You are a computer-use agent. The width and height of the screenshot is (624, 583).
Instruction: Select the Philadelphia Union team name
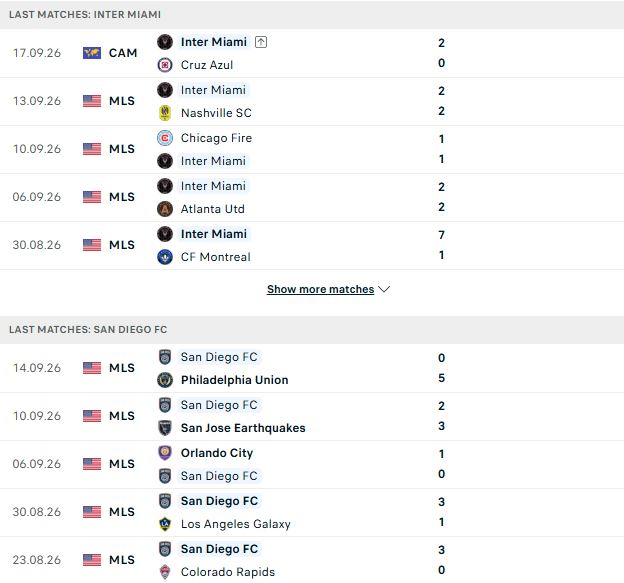[x=234, y=380]
